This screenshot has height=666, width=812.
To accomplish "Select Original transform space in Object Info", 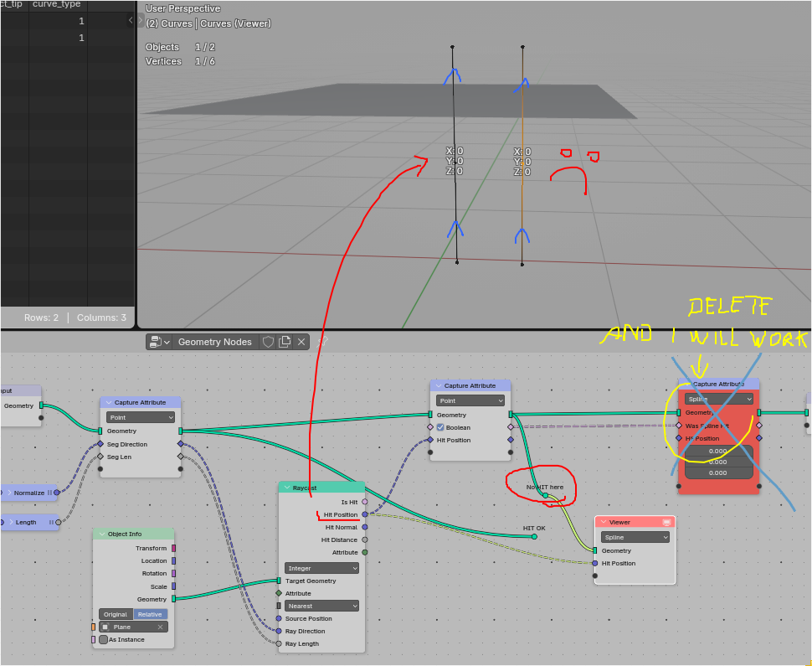I will (116, 614).
